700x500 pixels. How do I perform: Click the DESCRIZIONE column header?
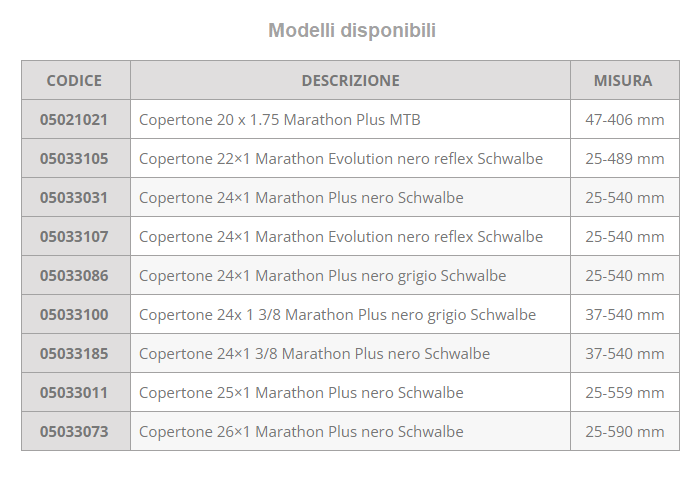pyautogui.click(x=350, y=81)
